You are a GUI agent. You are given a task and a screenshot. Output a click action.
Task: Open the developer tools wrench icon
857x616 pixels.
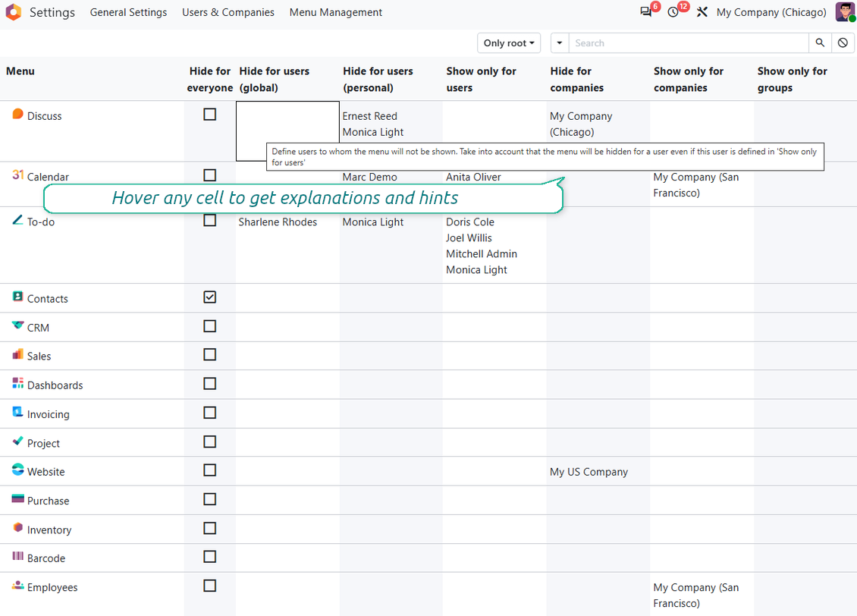(x=702, y=12)
